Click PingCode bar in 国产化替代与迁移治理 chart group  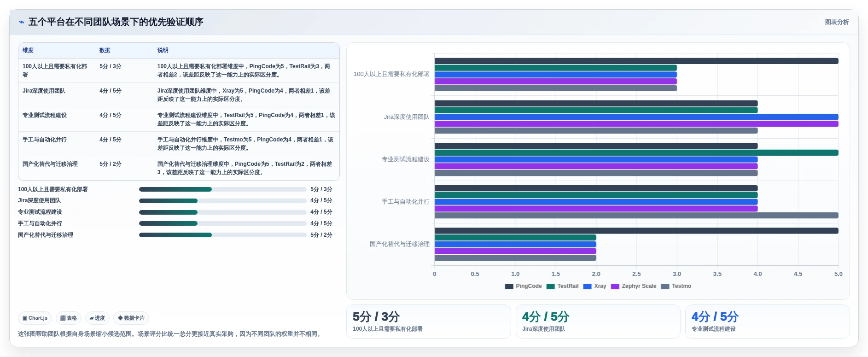[x=636, y=231]
